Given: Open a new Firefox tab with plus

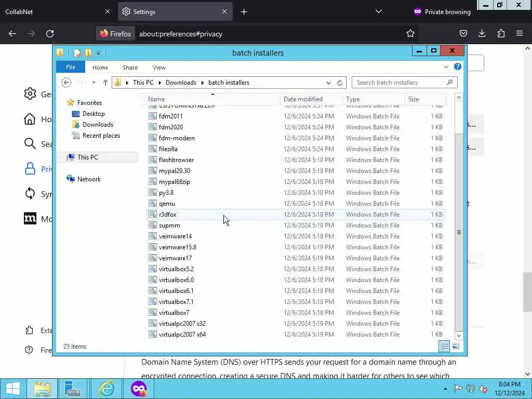Looking at the screenshot, I should tap(244, 12).
